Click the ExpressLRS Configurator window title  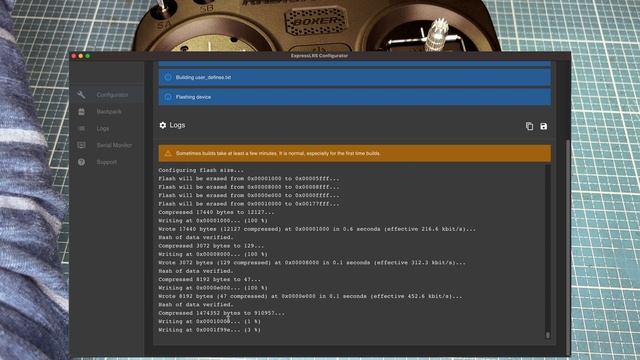coord(319,56)
